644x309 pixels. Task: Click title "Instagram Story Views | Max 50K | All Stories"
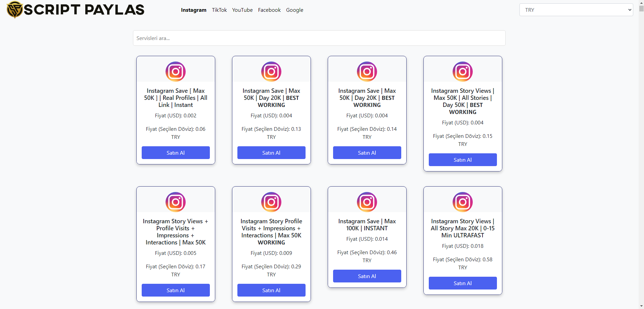(x=463, y=101)
